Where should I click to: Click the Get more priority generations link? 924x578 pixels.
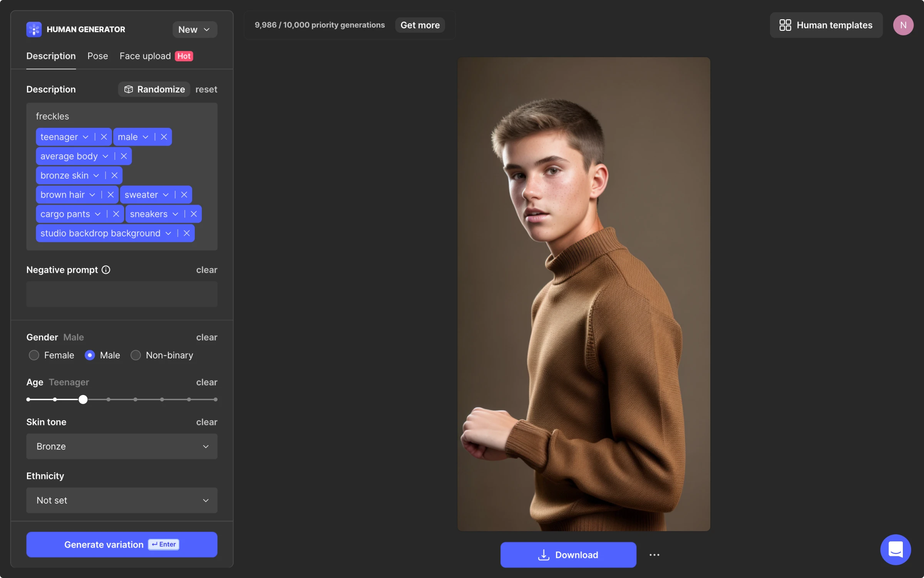[420, 25]
